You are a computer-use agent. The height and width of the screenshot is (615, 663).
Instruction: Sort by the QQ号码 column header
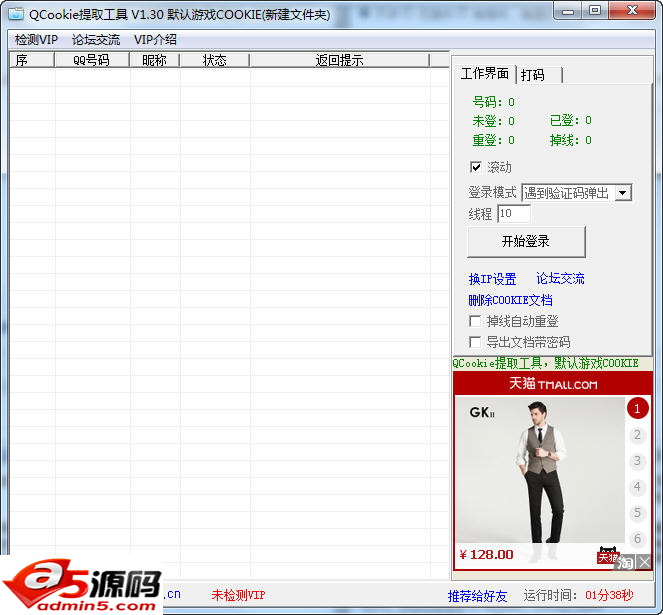pos(92,60)
